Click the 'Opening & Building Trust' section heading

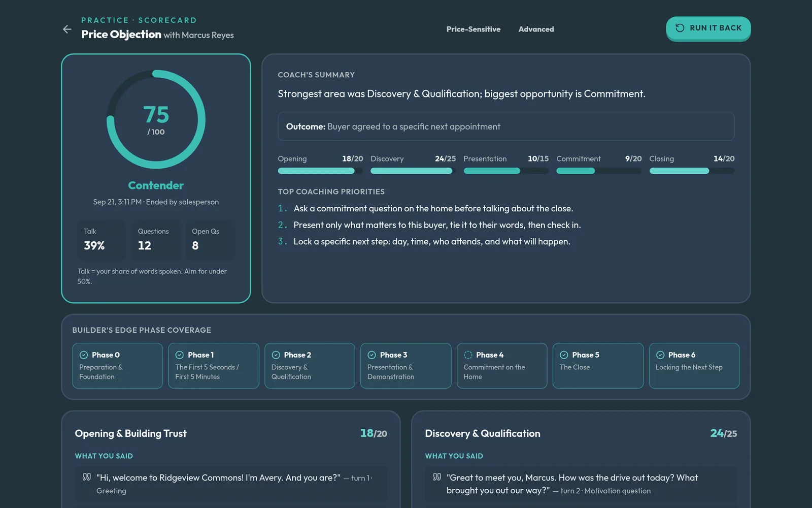(130, 433)
